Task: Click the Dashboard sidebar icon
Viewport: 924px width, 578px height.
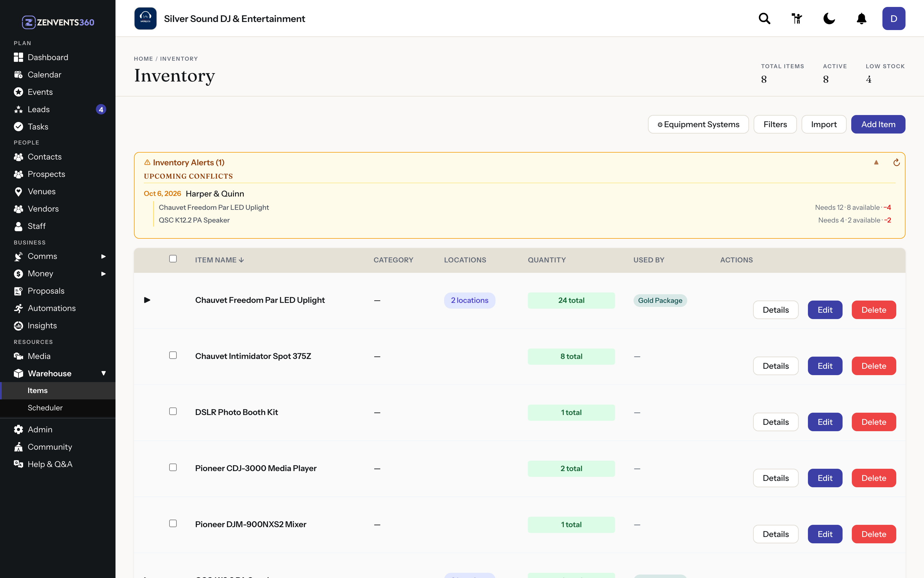Action: (x=18, y=57)
